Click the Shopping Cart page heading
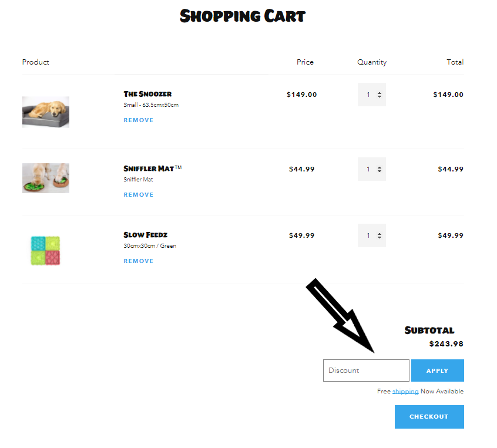The height and width of the screenshot is (448, 497). click(x=243, y=16)
